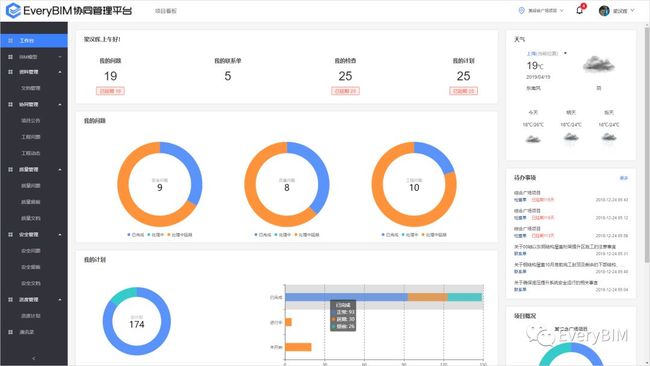The image size is (650, 366).
Task: Toggle 处理中 legend of the 10 donut
Action: [x=411, y=235]
